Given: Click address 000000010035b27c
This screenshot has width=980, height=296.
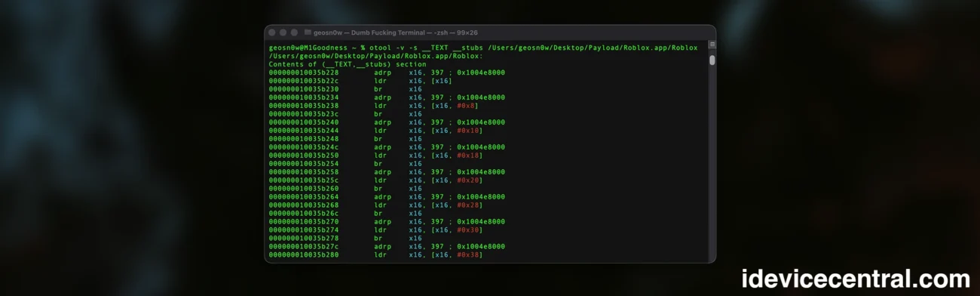Looking at the screenshot, I should (x=304, y=247).
